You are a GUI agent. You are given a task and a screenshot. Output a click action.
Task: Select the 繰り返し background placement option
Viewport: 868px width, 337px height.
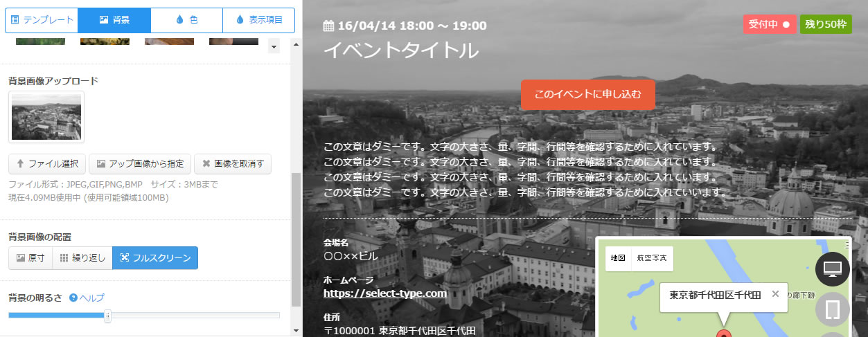(82, 258)
